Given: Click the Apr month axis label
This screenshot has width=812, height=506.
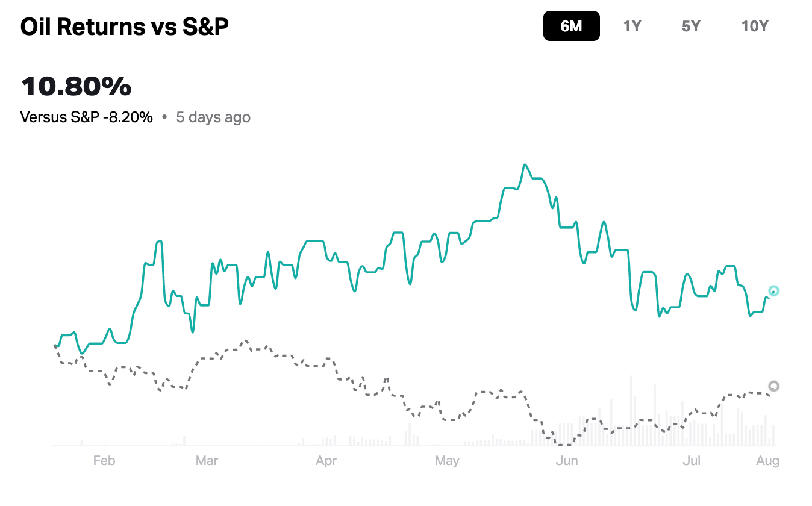Looking at the screenshot, I should click(326, 461).
